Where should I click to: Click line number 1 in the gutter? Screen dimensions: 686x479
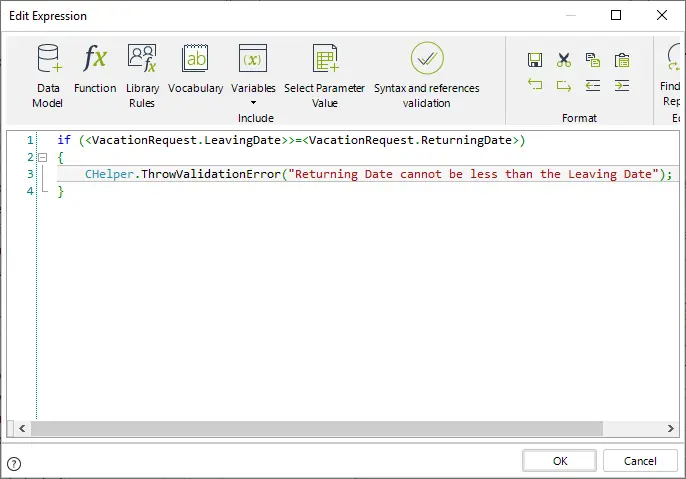click(30, 140)
